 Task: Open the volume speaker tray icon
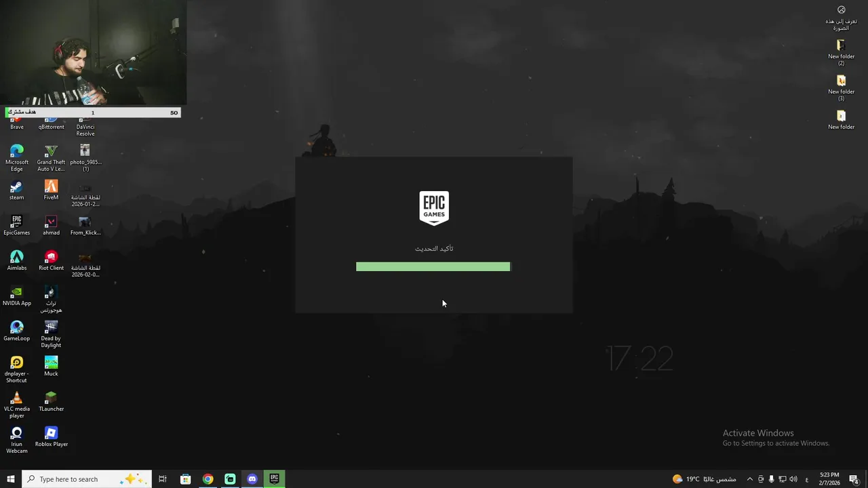(793, 479)
